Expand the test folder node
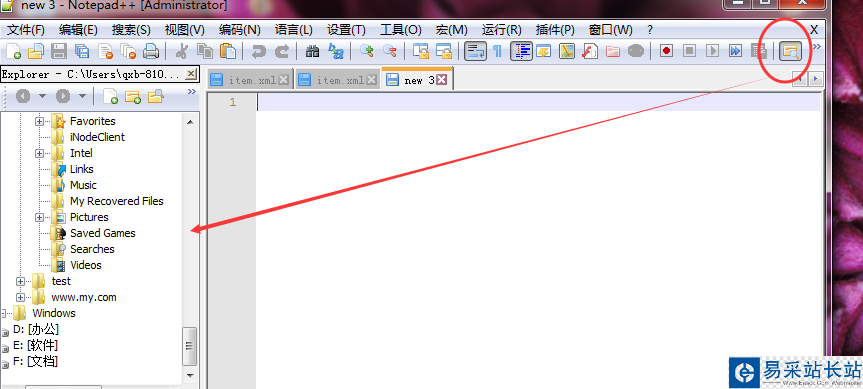Viewport: 863px width, 389px height. coord(21,281)
